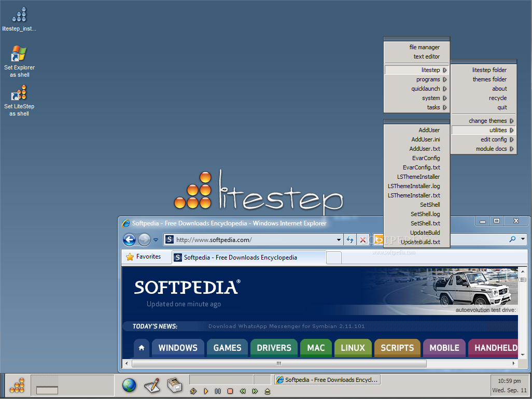Open the MOBILE category on Softpedia
532x399 pixels.
pos(444,348)
